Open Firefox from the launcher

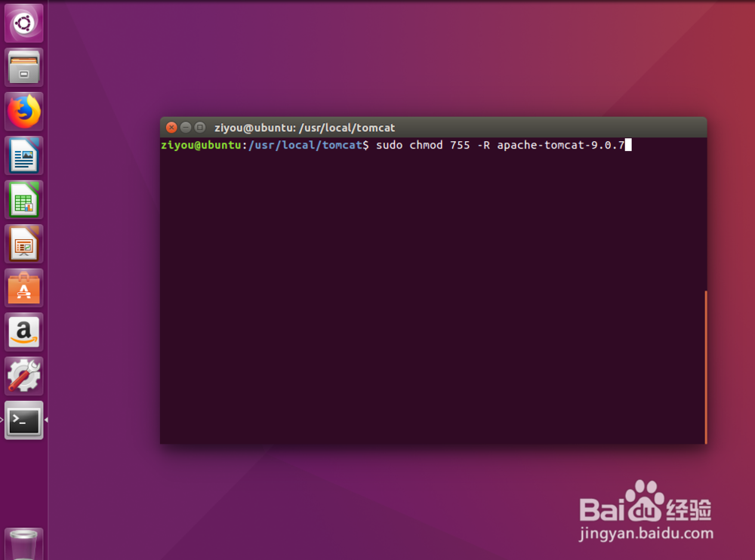[x=23, y=110]
